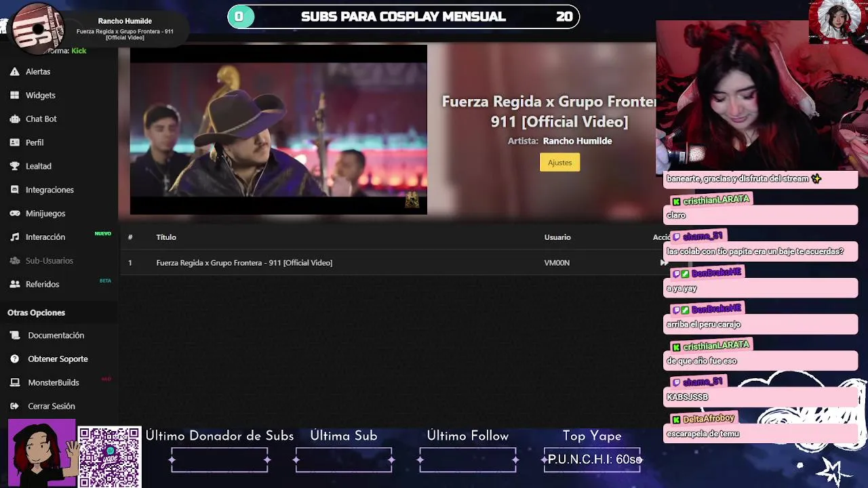This screenshot has width=868, height=488.
Task: Open the Perfil page
Action: click(x=35, y=142)
